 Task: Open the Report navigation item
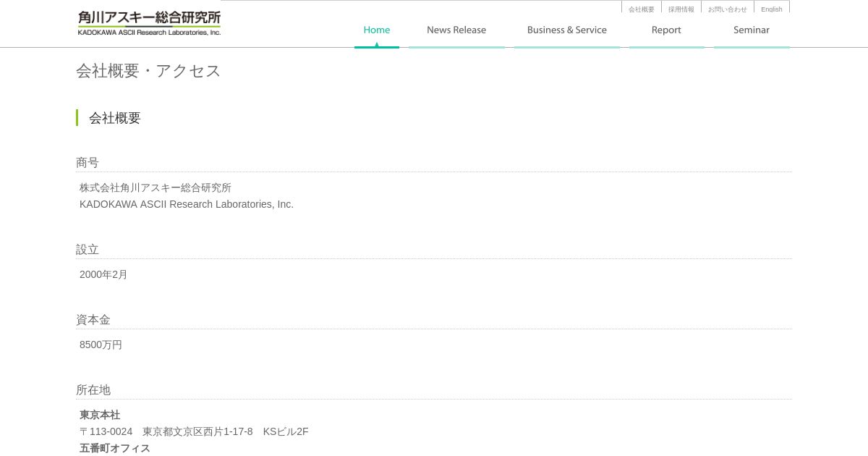(x=666, y=30)
